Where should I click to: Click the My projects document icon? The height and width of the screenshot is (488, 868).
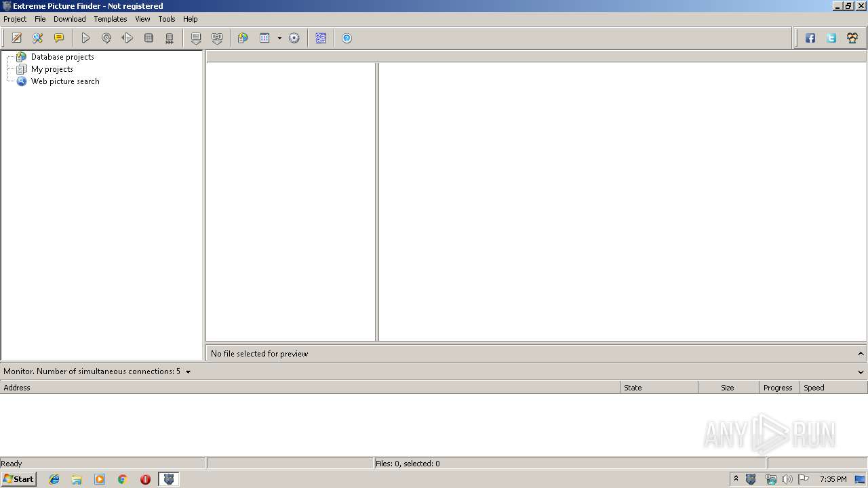click(22, 69)
